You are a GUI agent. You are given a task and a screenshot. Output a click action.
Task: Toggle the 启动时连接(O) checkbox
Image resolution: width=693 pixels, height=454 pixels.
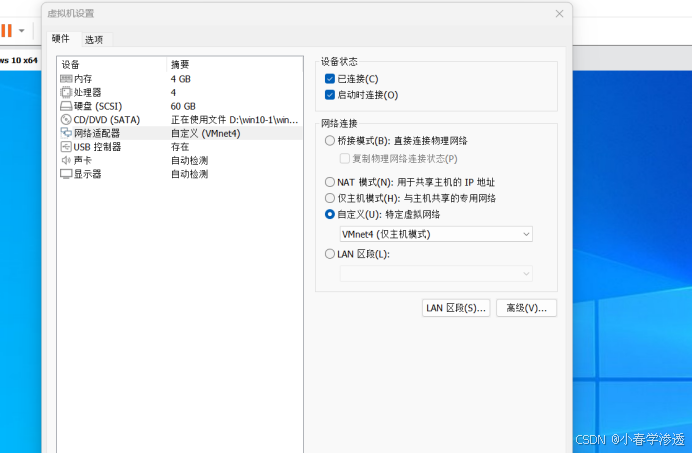pos(330,95)
